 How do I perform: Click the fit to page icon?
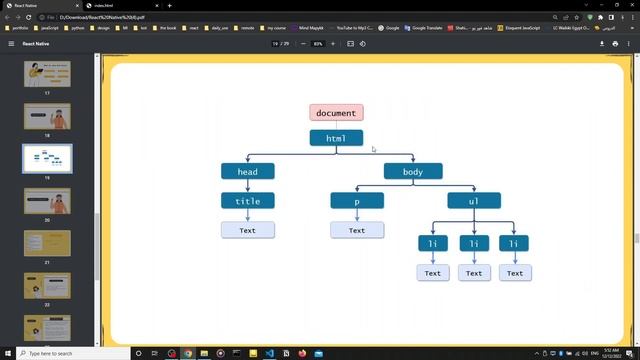click(x=351, y=44)
